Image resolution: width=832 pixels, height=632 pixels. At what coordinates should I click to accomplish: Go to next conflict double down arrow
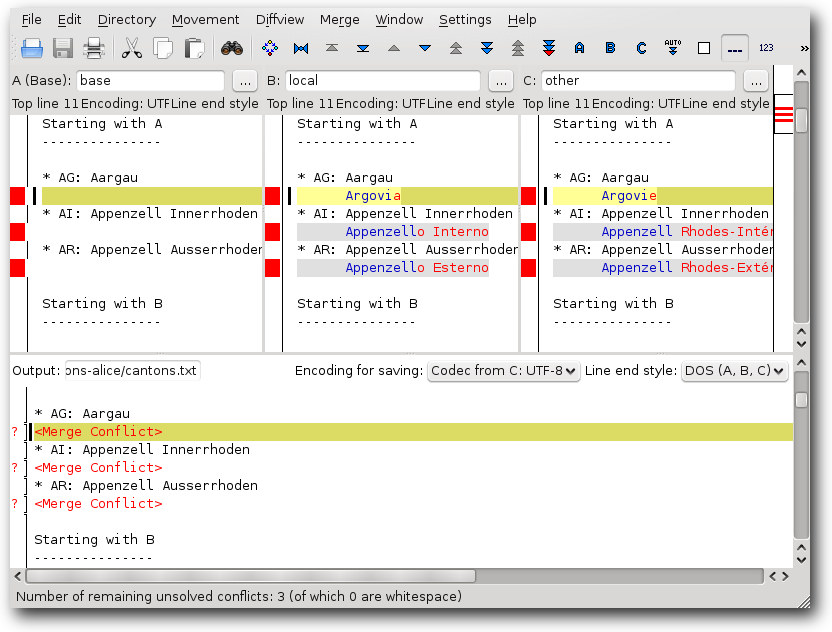coord(487,48)
